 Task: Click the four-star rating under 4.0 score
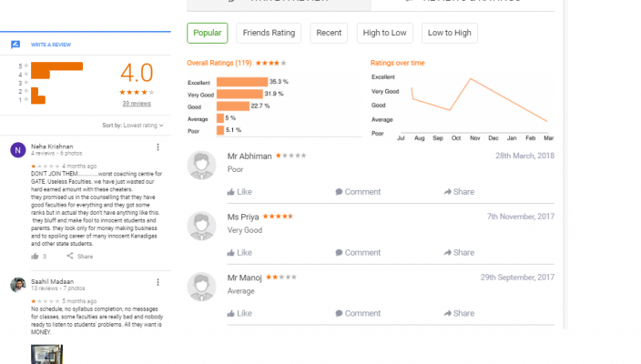137,92
